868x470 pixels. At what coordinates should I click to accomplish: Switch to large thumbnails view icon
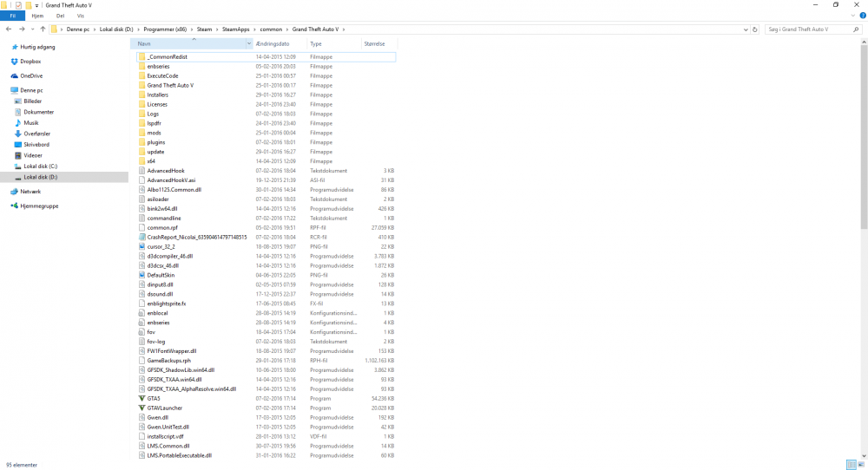click(861, 465)
